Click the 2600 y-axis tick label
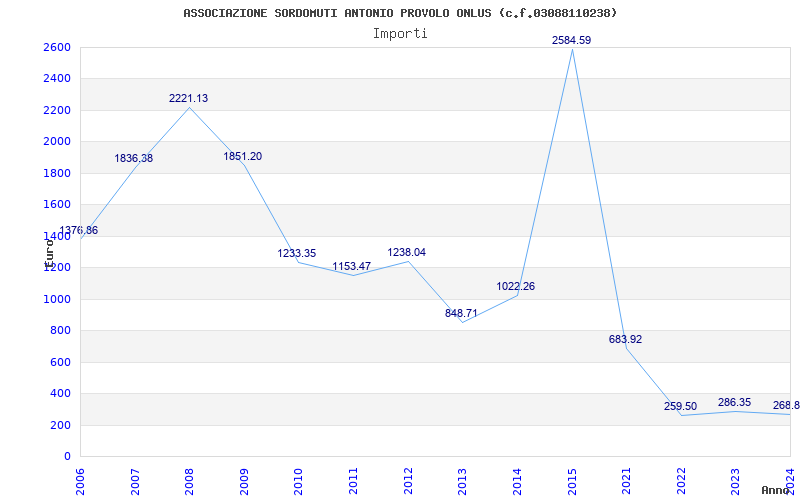 tap(56, 47)
